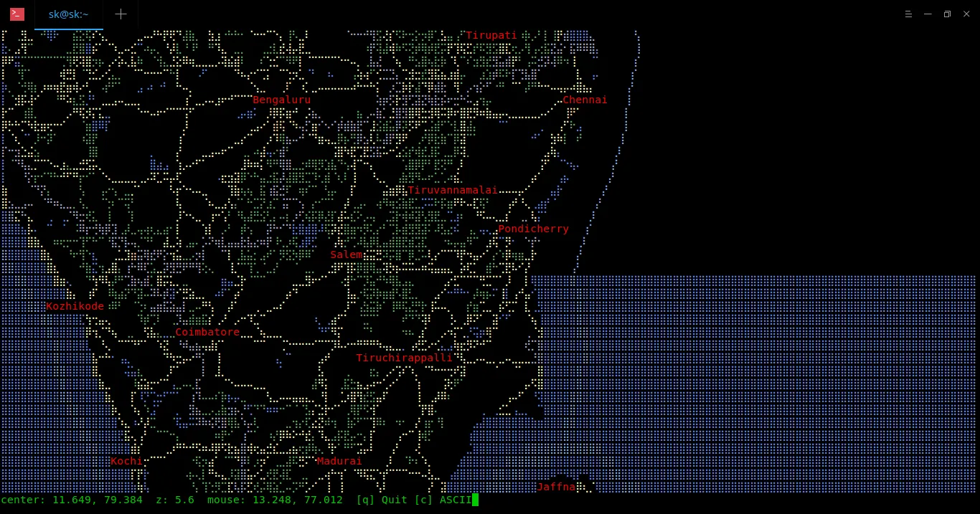The height and width of the screenshot is (514, 980).
Task: Select the Tiruchirappalli label
Action: coord(404,358)
